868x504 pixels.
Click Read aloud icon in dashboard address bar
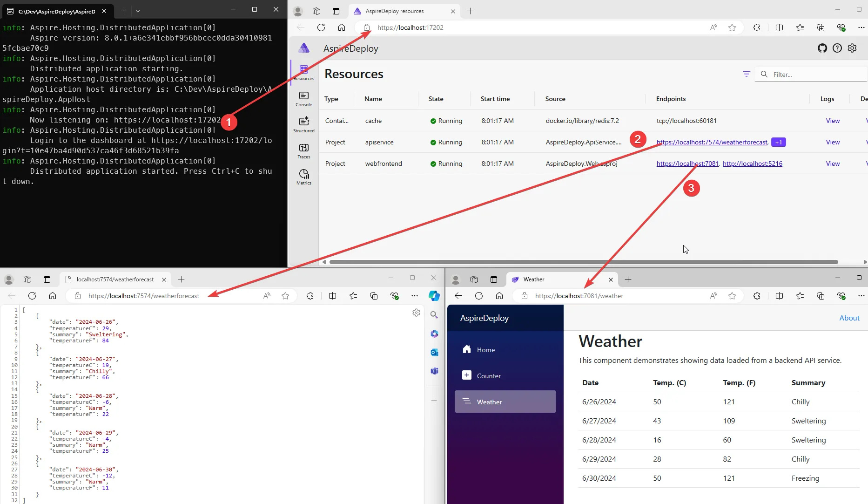pyautogui.click(x=713, y=27)
